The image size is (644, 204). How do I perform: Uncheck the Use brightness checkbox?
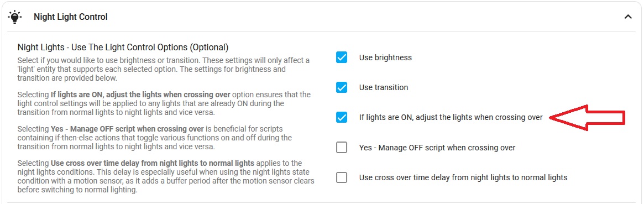342,57
